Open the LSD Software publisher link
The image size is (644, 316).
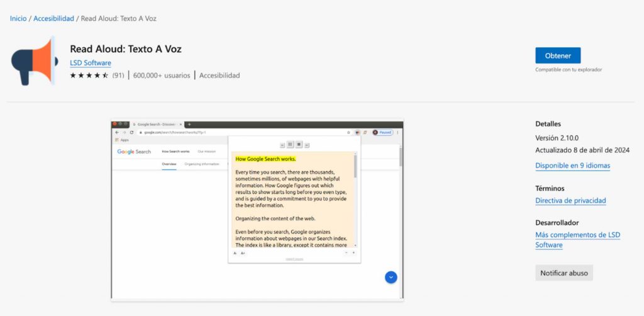click(x=91, y=63)
